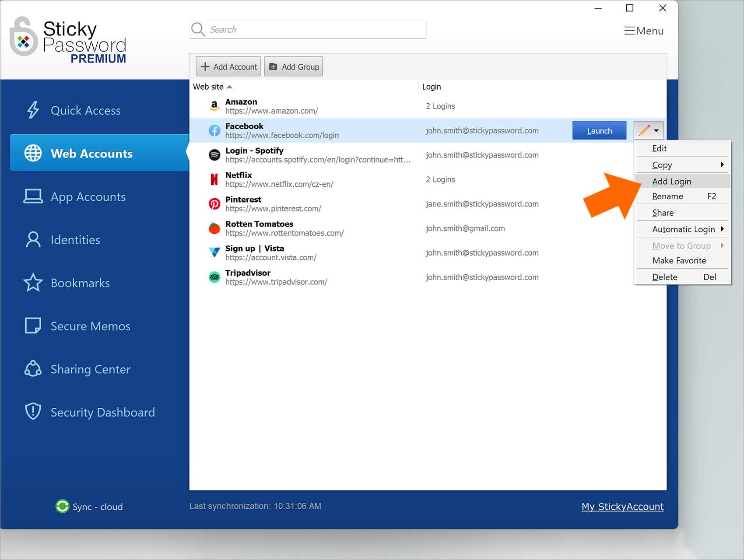Choose Rename from the context menu
Screen dimensions: 744x560
click(683, 196)
